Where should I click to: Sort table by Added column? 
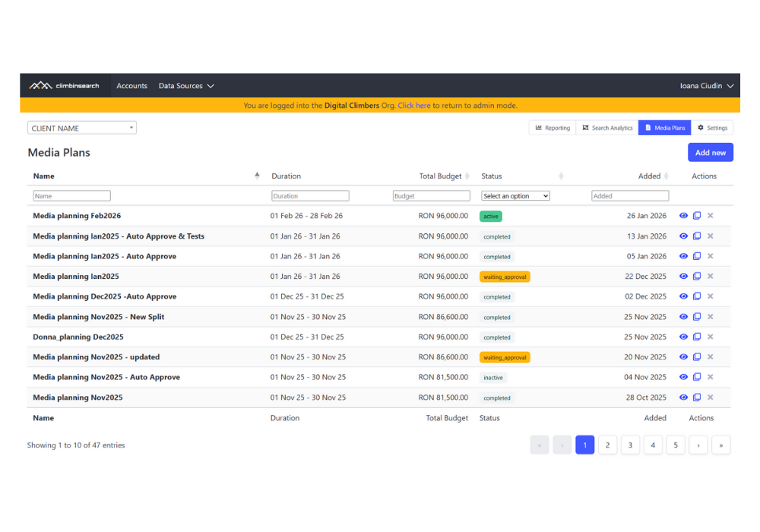(x=667, y=176)
